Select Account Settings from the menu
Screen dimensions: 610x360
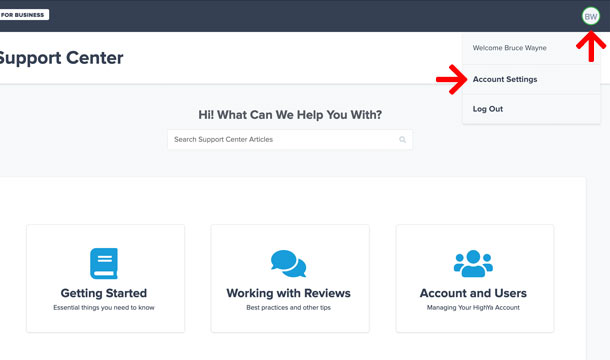click(505, 79)
